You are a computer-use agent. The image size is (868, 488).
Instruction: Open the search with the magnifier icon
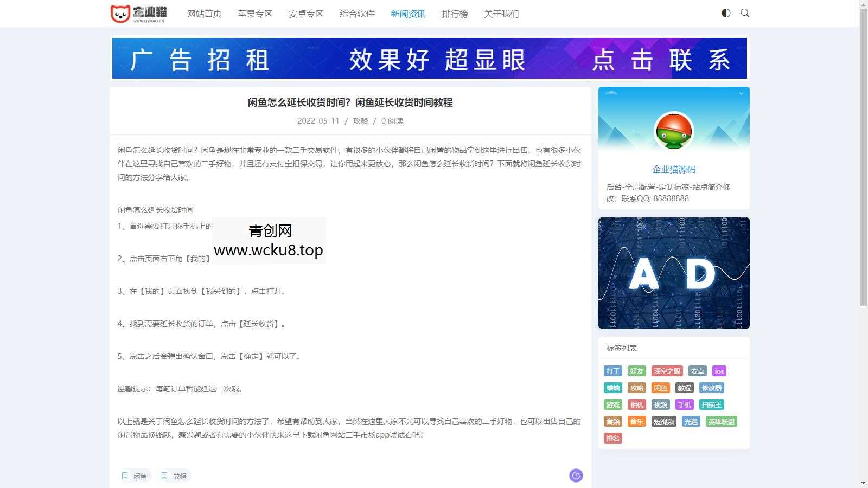[745, 13]
